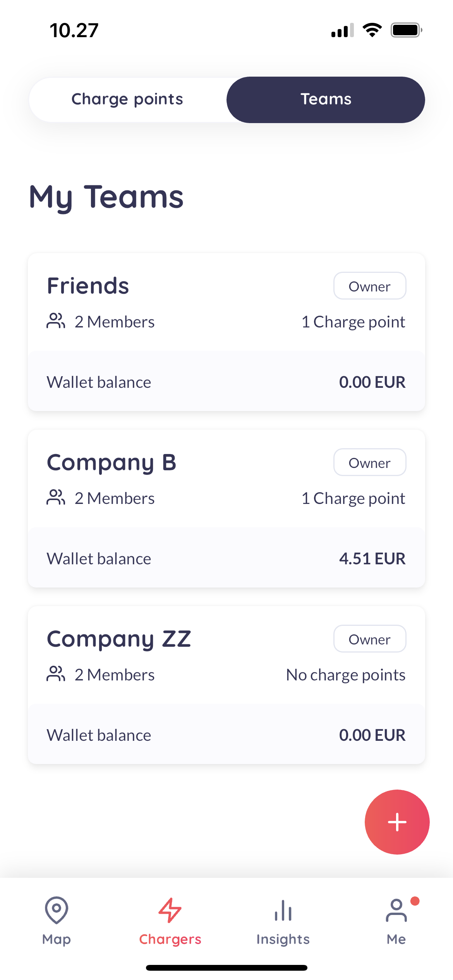Tap Company ZZ wallet balance row
Image resolution: width=453 pixels, height=980 pixels.
tap(226, 735)
